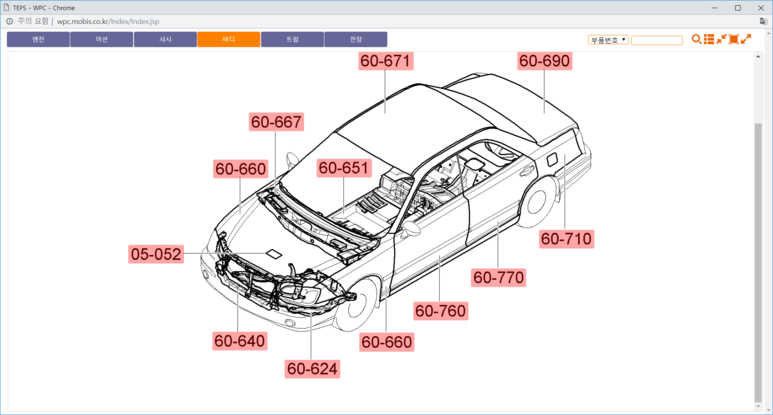773x415 pixels.
Task: Select the orange 바디 tab
Action: [x=229, y=39]
